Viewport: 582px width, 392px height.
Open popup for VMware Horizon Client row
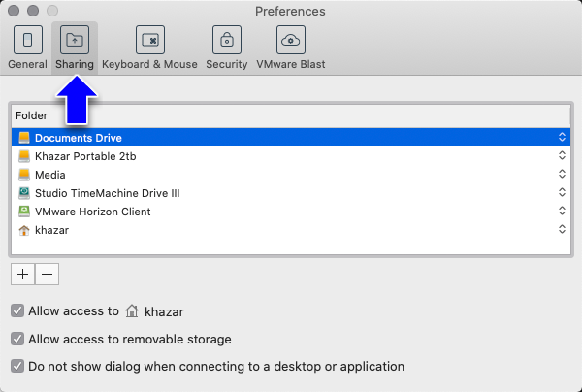click(x=562, y=211)
